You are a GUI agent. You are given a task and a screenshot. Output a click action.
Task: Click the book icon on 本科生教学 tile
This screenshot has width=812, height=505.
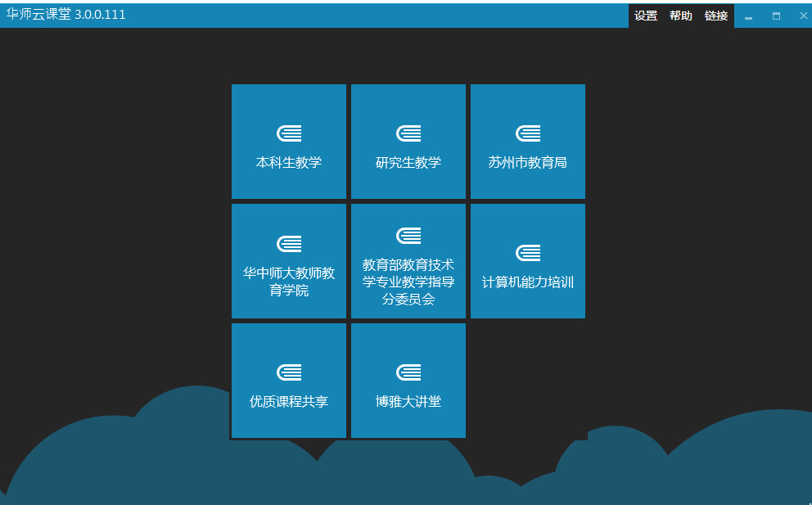[288, 132]
